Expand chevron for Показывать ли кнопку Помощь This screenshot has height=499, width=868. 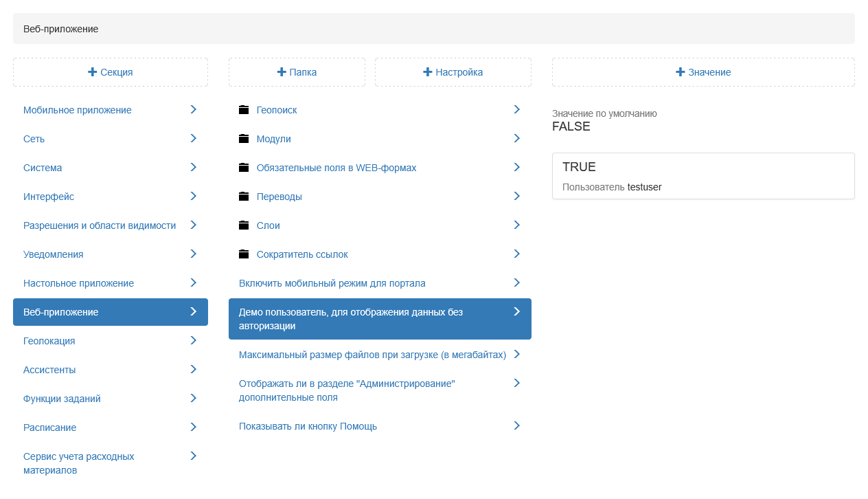click(517, 425)
